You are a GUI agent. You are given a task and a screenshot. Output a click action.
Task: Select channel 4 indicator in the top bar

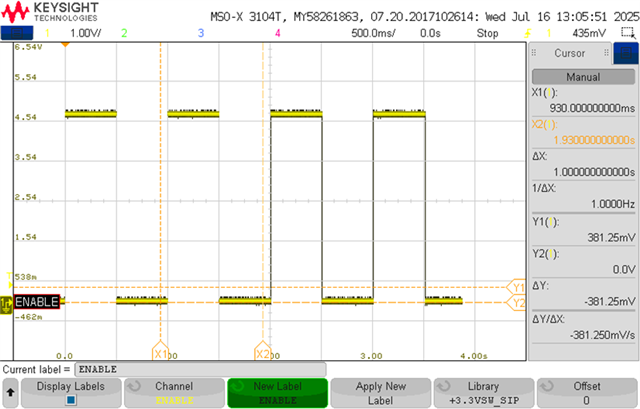278,33
